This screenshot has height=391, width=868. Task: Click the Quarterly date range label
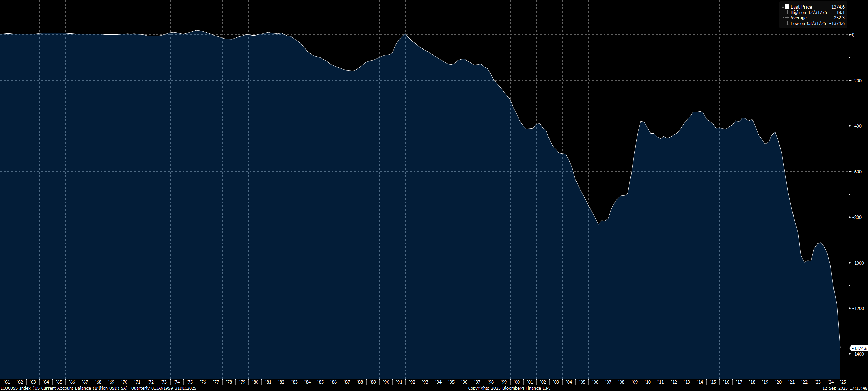[164, 388]
